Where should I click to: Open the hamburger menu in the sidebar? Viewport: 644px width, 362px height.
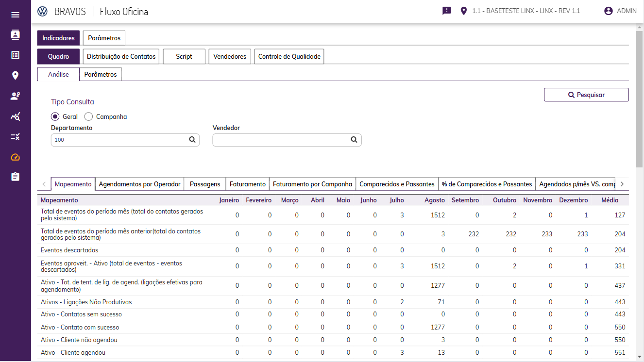pos(15,15)
